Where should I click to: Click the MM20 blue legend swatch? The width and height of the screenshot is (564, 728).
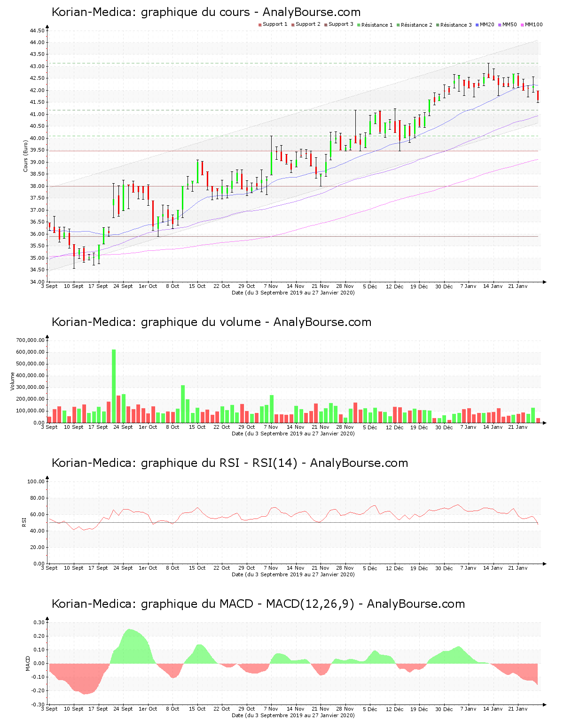coord(478,24)
